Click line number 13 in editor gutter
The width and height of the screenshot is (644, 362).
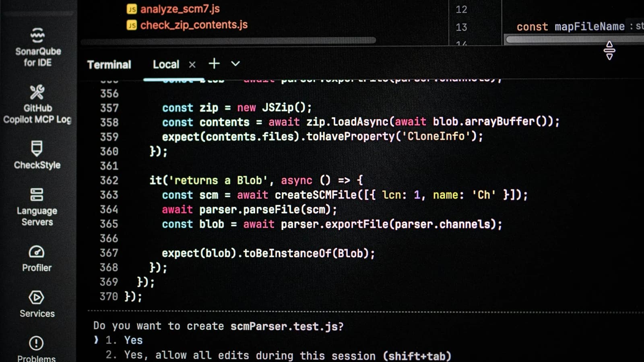(461, 27)
